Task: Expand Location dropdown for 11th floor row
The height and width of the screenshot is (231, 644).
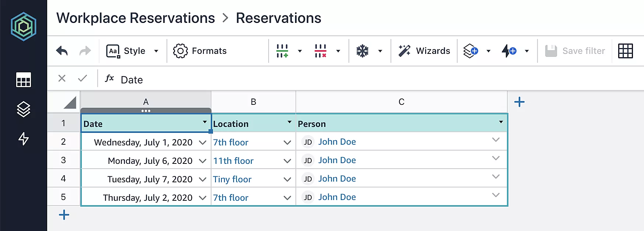Action: (287, 161)
